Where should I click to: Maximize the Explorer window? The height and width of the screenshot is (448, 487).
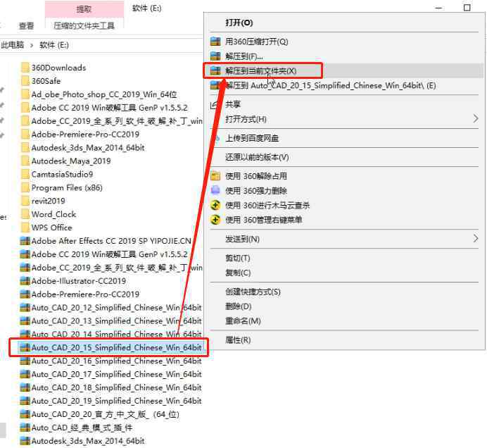coord(467,8)
